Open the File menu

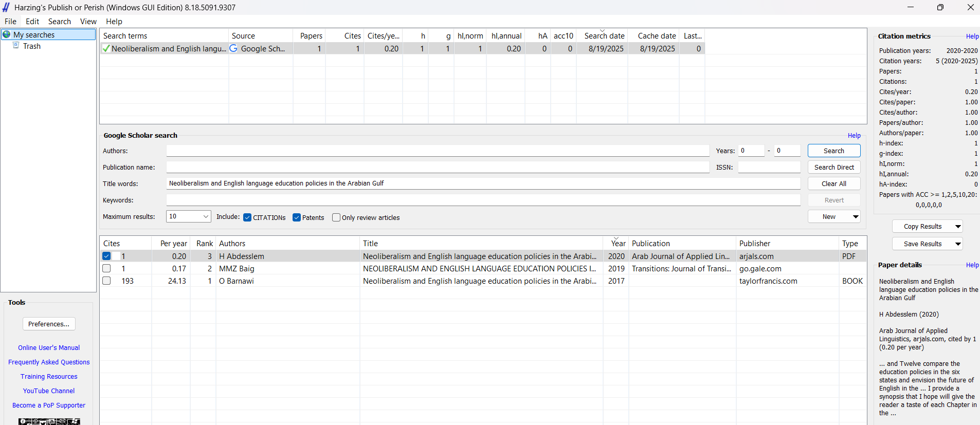pos(10,22)
